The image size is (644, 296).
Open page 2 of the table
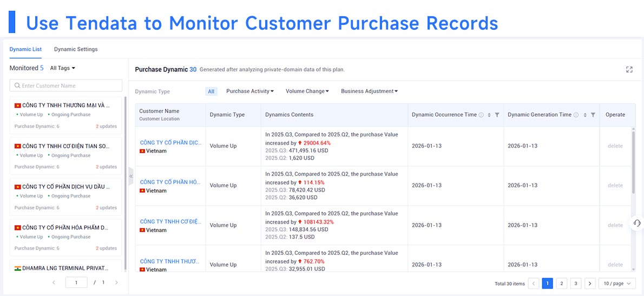tap(561, 283)
